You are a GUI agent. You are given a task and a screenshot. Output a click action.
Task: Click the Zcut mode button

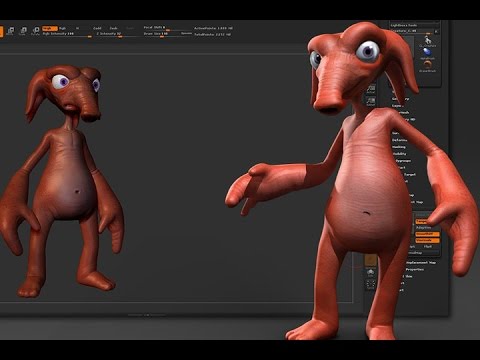click(130, 28)
